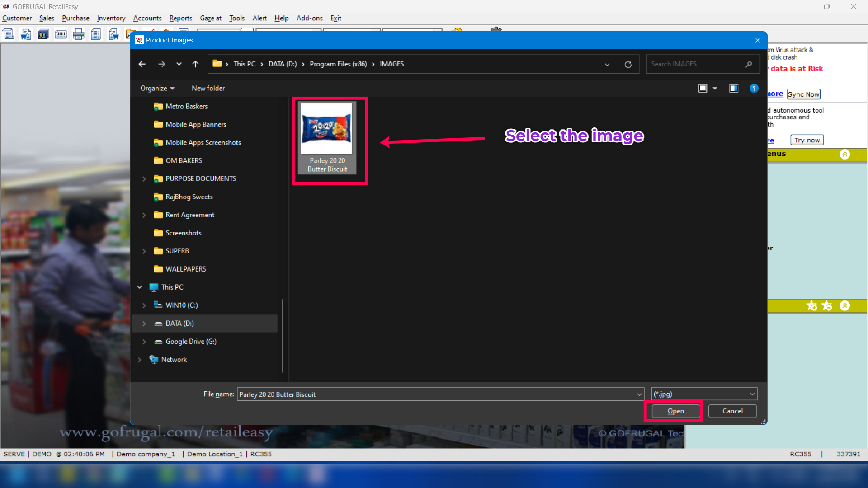
Task: Open the Reports menu
Action: (x=180, y=18)
